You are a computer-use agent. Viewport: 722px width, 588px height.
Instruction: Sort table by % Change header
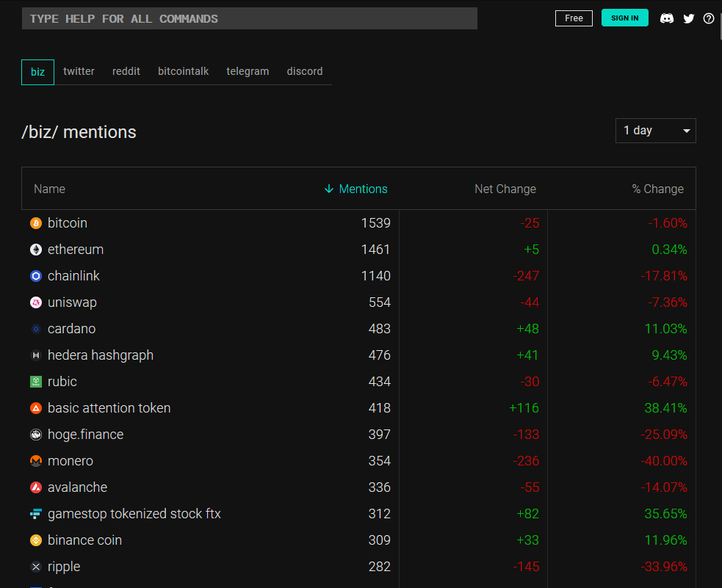(x=657, y=189)
